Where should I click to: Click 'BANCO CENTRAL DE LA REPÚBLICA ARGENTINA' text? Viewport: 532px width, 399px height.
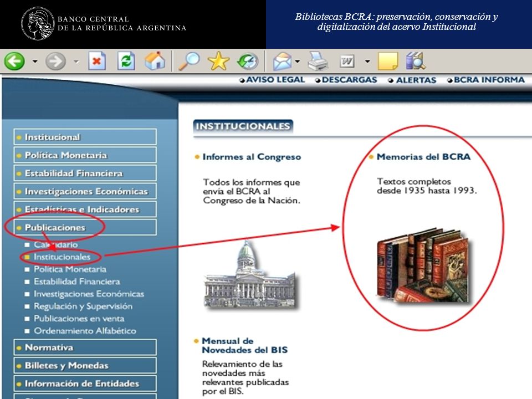(122, 23)
